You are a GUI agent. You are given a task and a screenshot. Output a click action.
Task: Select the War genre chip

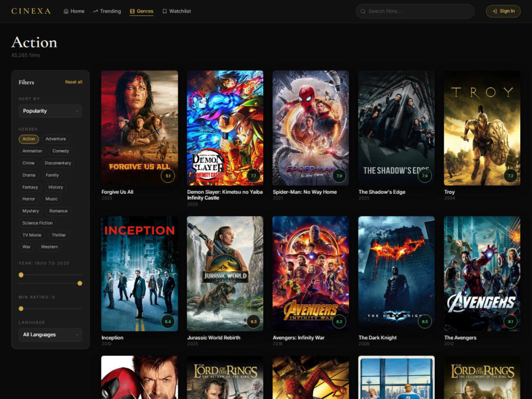pyautogui.click(x=27, y=247)
